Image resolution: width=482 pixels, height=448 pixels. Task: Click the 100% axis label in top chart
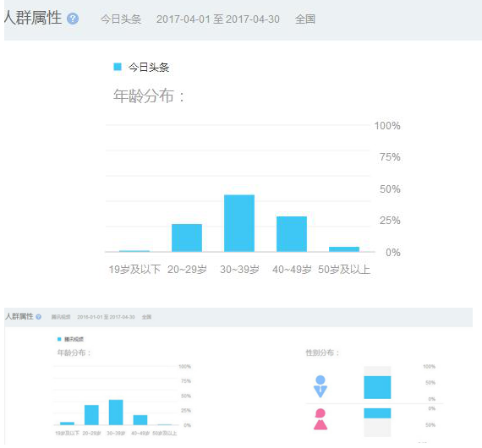coord(387,126)
